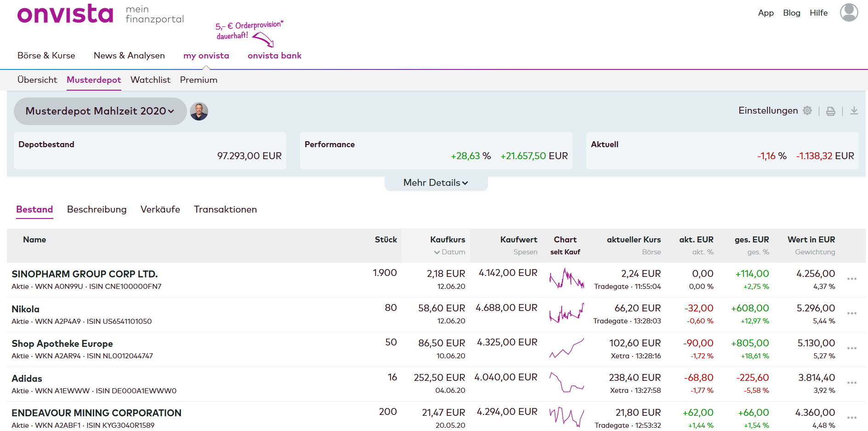Screen dimensions: 868x431
Task: Go to Übersicht subnavigation
Action: [x=37, y=80]
